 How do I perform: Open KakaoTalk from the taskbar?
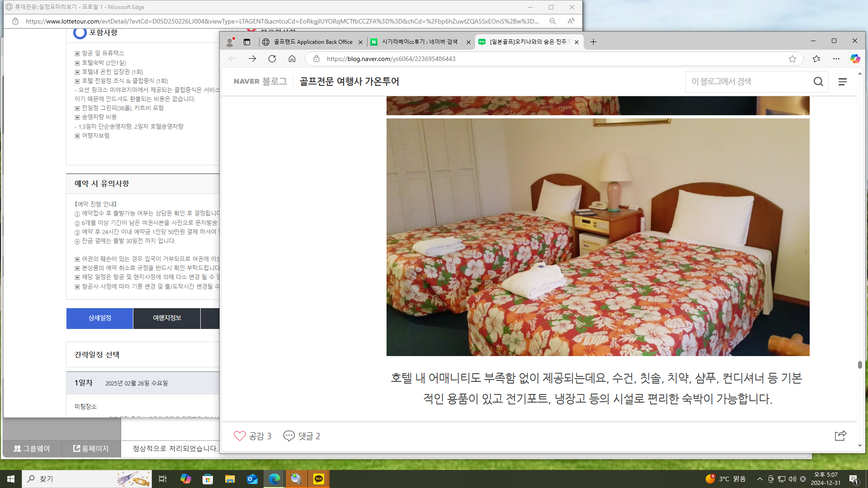click(319, 479)
